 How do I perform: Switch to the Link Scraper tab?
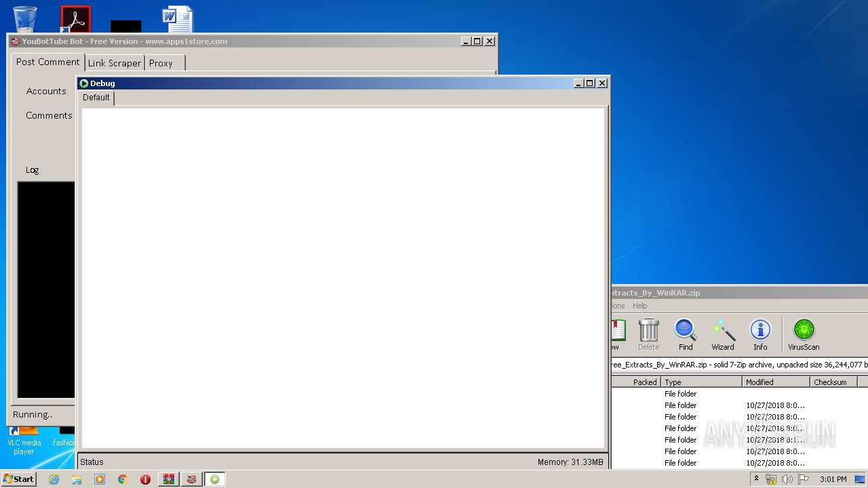coord(115,63)
